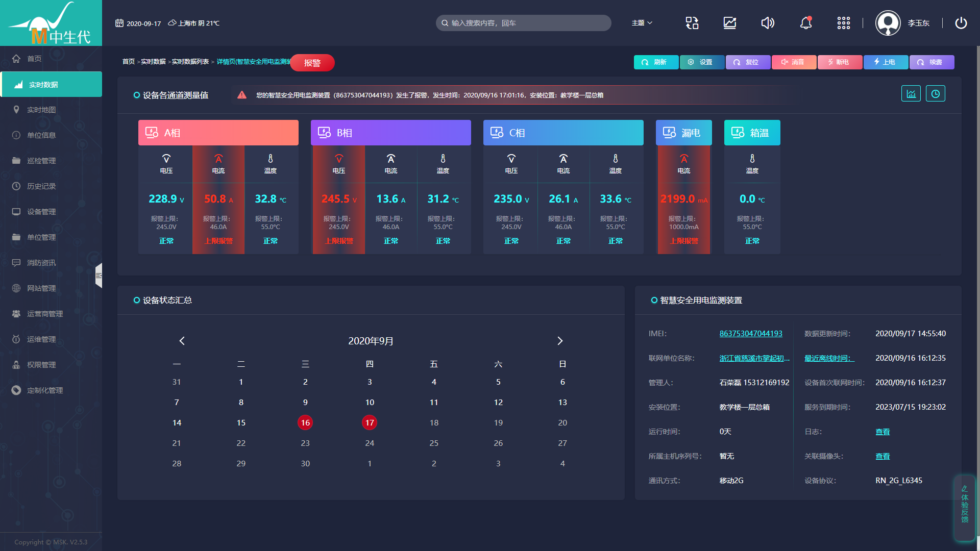Image resolution: width=980 pixels, height=551 pixels.
Task: Open the 主题 theme dropdown
Action: (642, 23)
